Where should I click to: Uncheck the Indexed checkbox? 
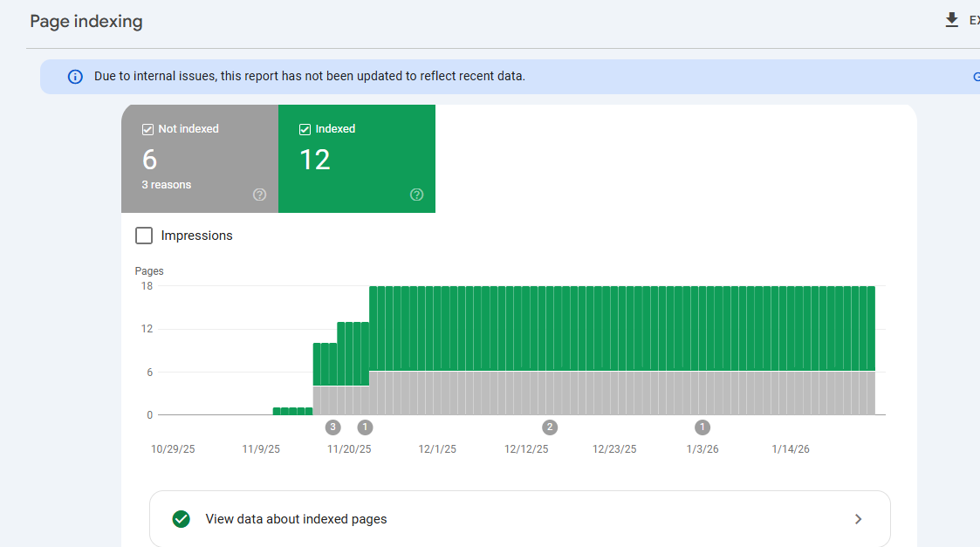(305, 129)
